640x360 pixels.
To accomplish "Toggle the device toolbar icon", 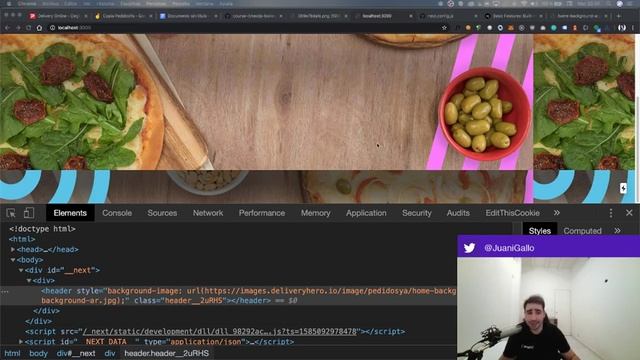I will pyautogui.click(x=29, y=213).
